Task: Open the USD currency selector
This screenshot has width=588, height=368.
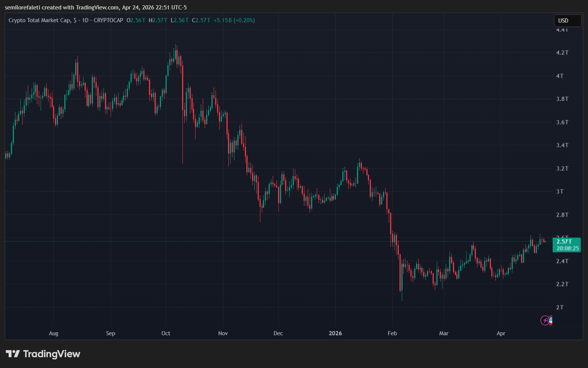Action: (x=567, y=21)
